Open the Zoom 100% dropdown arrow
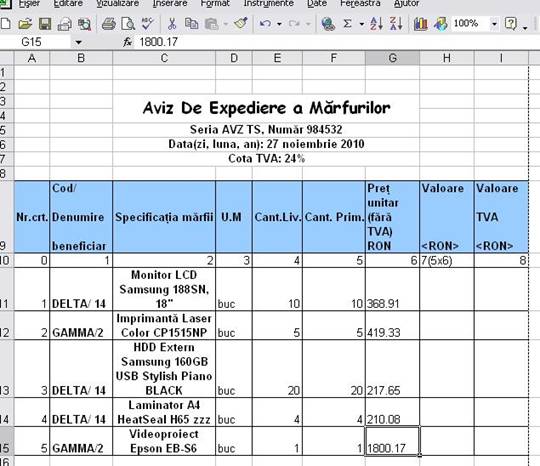540x466 pixels. 494,24
